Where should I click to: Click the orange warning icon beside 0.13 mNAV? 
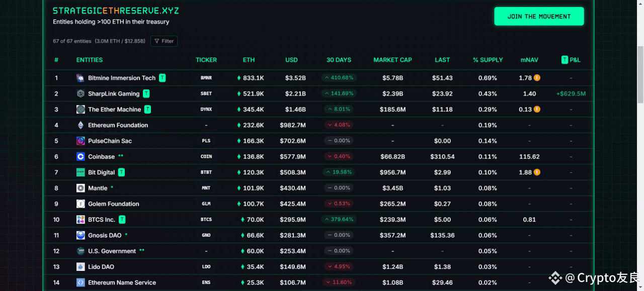tap(537, 109)
